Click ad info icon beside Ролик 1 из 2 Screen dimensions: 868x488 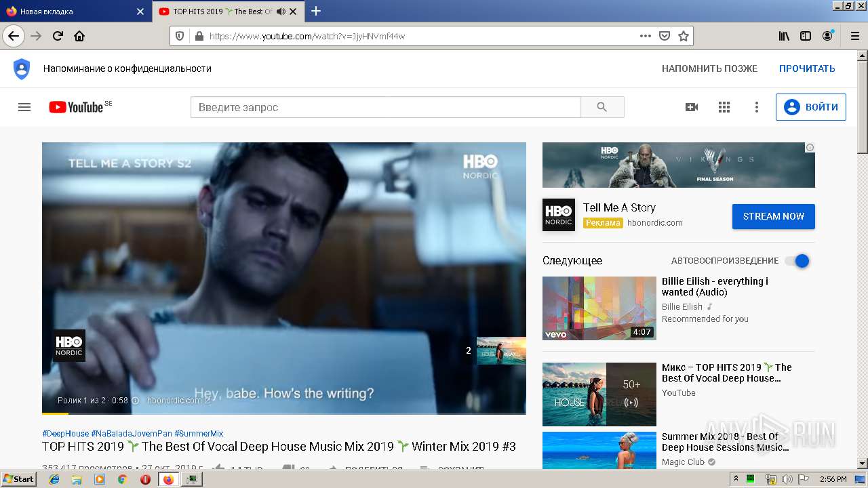coord(135,401)
